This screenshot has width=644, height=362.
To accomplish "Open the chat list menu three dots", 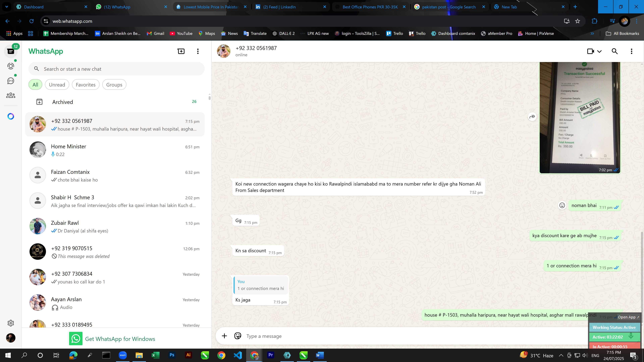I will pyautogui.click(x=198, y=51).
